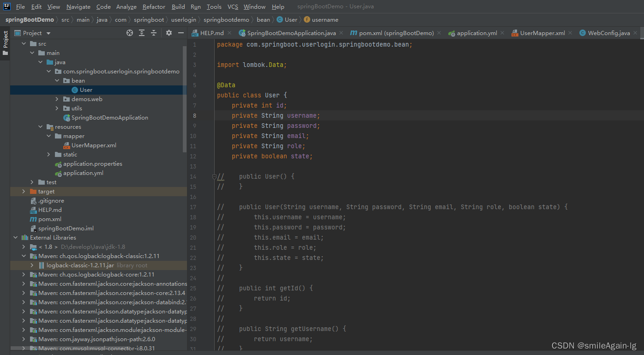Open the Refactor menu
The image size is (644, 355).
pos(154,6)
